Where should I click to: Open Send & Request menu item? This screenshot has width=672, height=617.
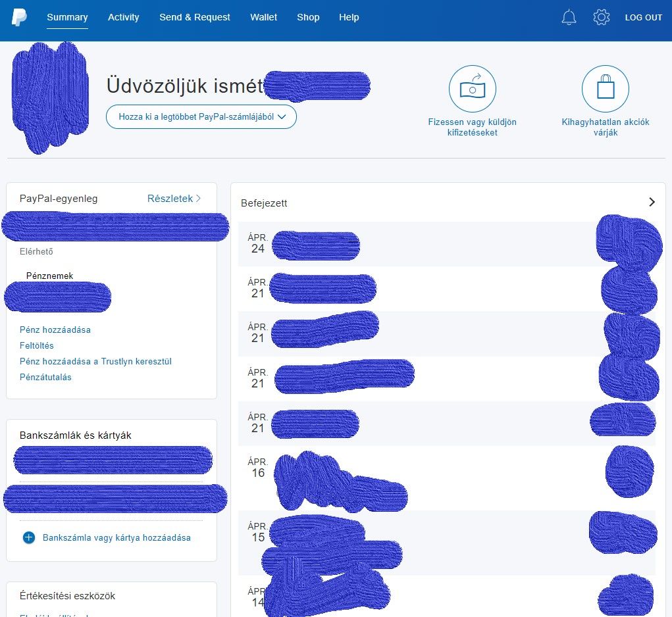pos(195,17)
